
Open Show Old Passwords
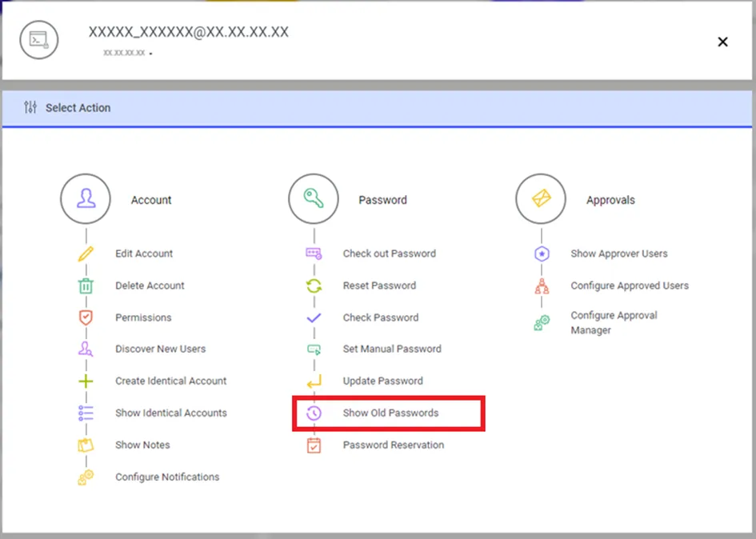tap(390, 413)
